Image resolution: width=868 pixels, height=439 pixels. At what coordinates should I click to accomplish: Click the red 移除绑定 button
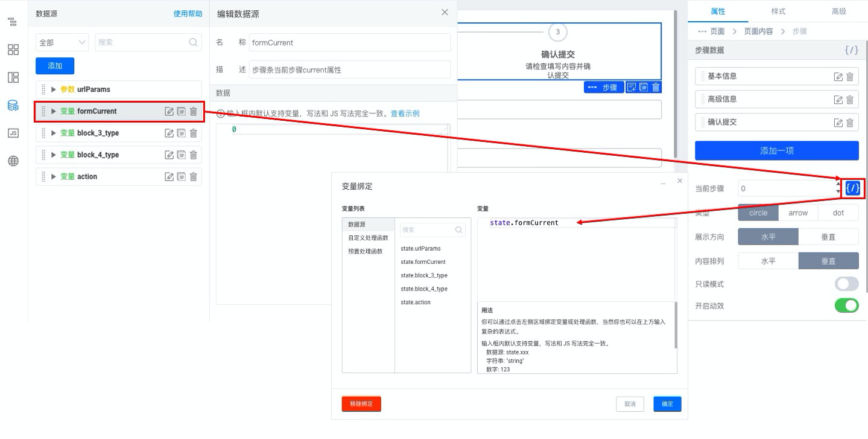tap(361, 404)
